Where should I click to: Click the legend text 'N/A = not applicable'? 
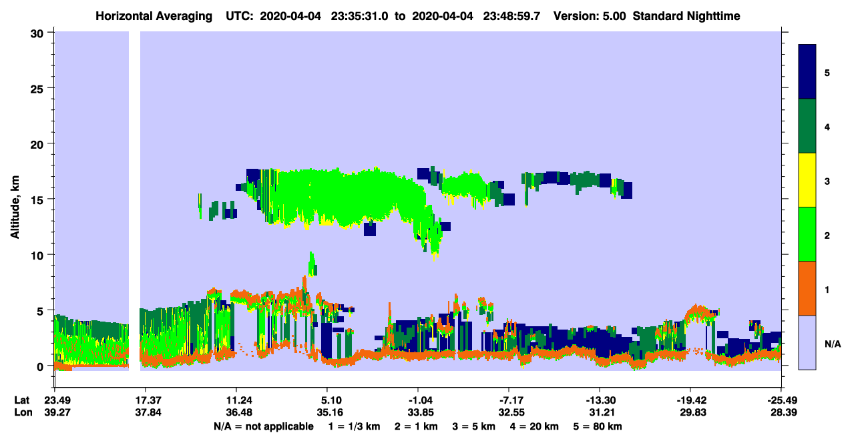click(x=264, y=426)
